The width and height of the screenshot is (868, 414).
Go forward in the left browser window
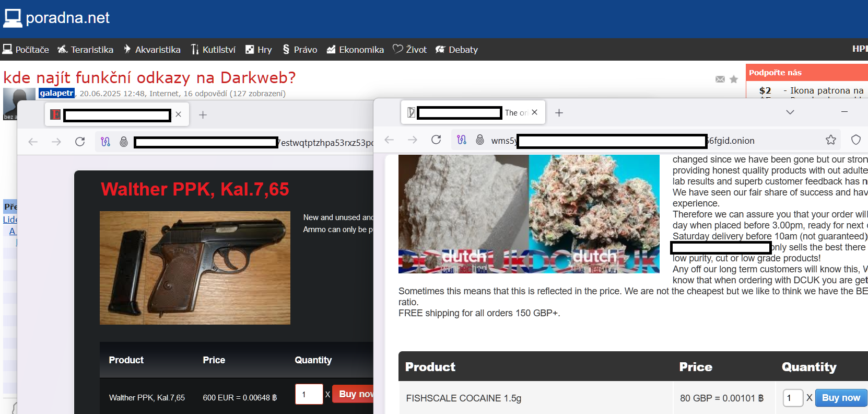(x=56, y=142)
